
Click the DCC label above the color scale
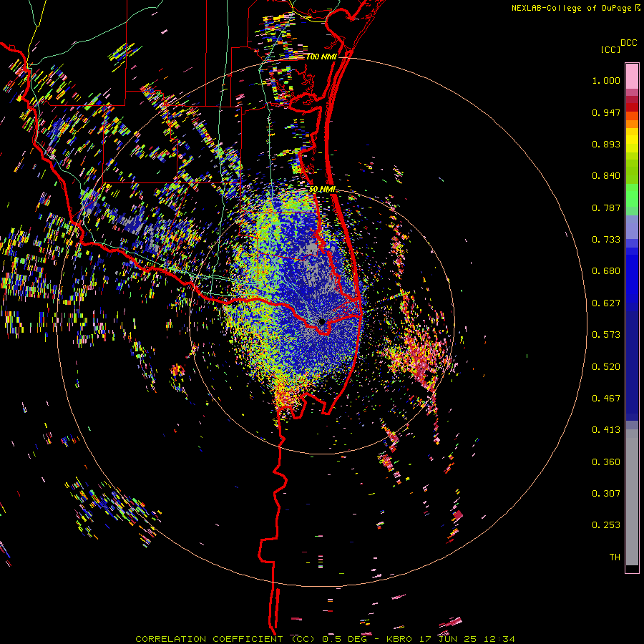click(628, 43)
